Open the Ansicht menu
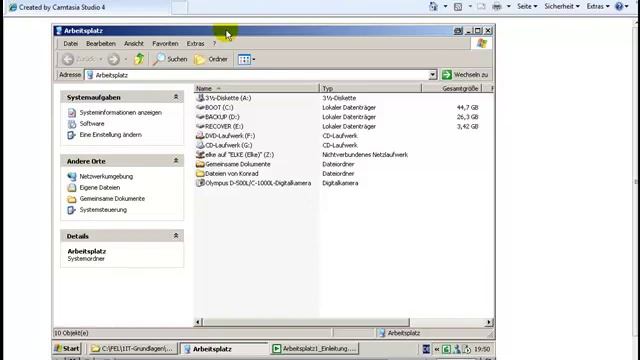Image resolution: width=640 pixels, height=360 pixels. click(x=134, y=43)
